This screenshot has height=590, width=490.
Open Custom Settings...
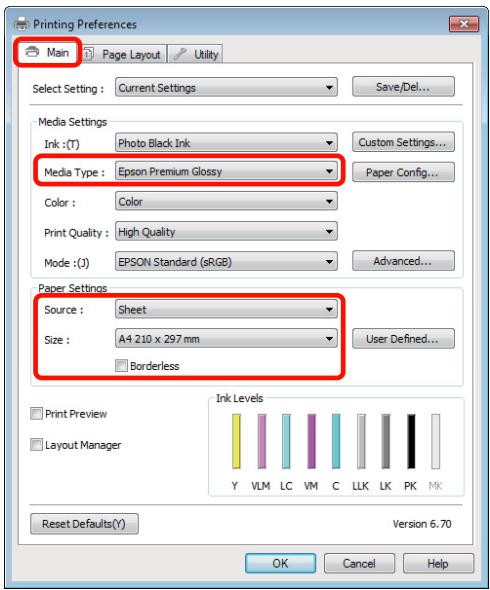403,142
